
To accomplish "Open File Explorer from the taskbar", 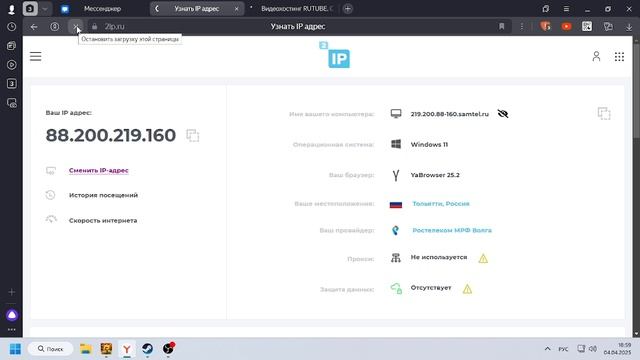I will 86,349.
